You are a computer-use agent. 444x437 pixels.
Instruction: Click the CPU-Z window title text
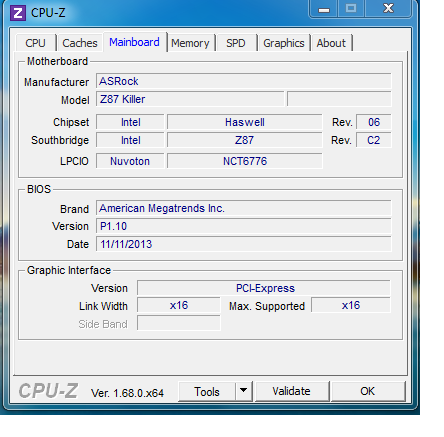[x=48, y=13]
